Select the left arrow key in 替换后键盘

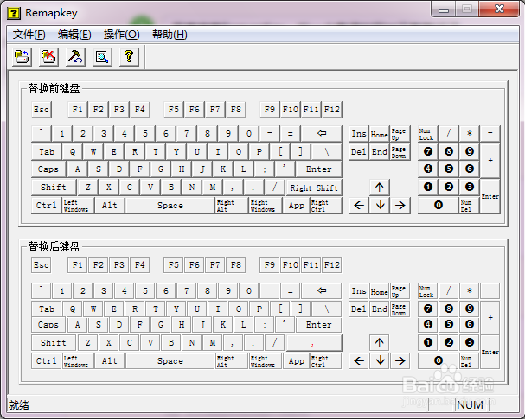[x=359, y=360]
